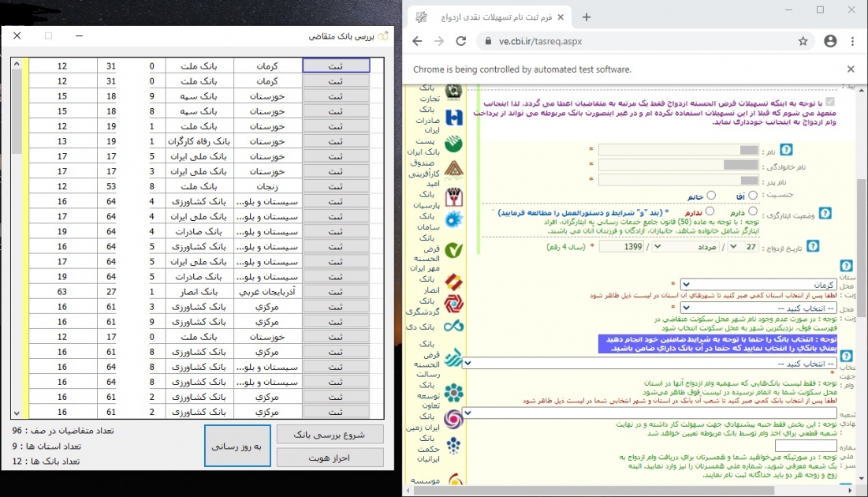This screenshot has height=497, width=868.
Task: Click the Tose'e Ta'avon bank logo
Action: pos(453,393)
